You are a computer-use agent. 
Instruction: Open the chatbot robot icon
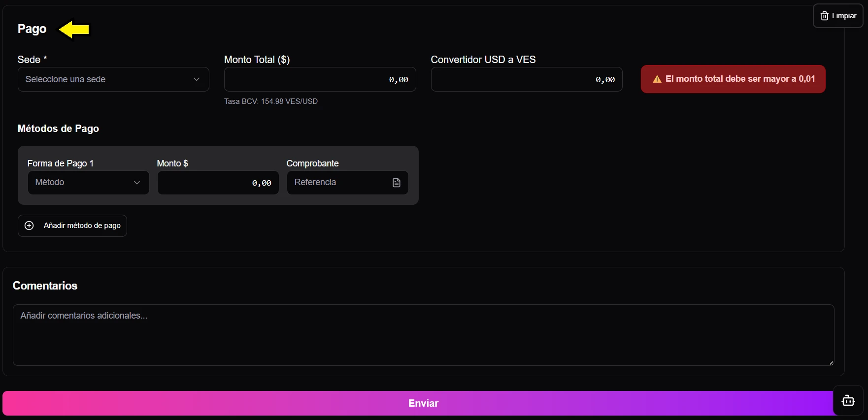pos(848,400)
